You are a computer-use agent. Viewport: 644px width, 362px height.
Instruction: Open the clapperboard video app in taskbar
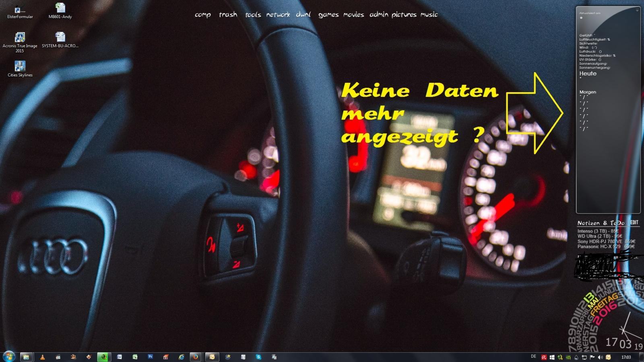tap(58, 357)
